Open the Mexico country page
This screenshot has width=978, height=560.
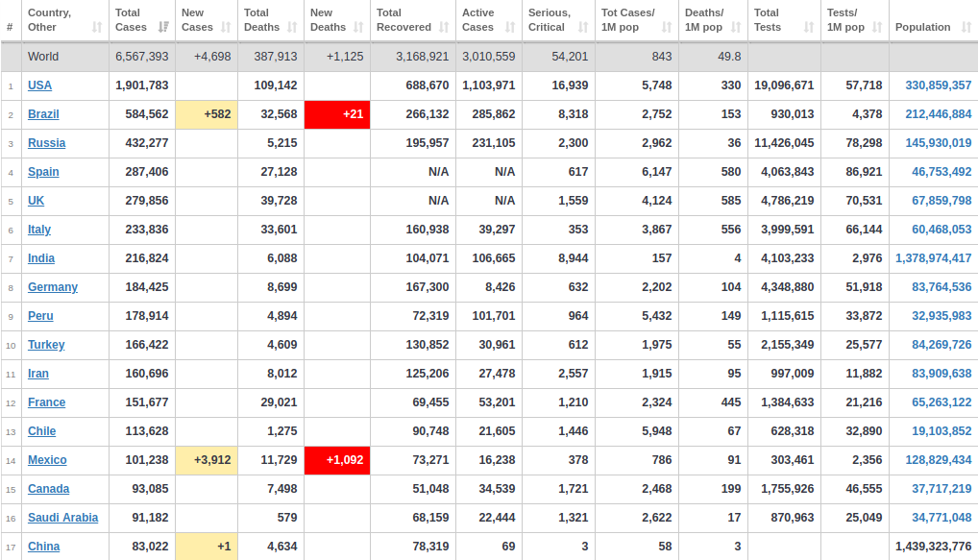[x=47, y=459]
